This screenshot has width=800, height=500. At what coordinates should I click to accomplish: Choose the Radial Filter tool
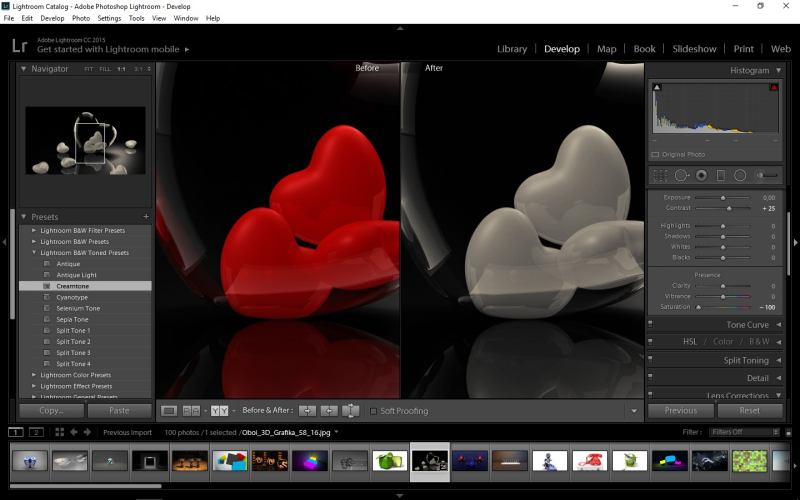coord(740,175)
